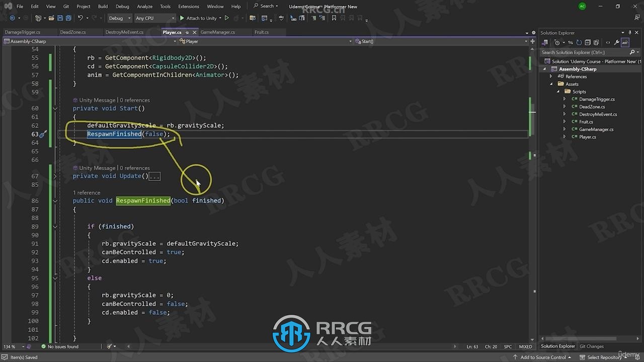Click the green No issues found indicator

(x=60, y=346)
